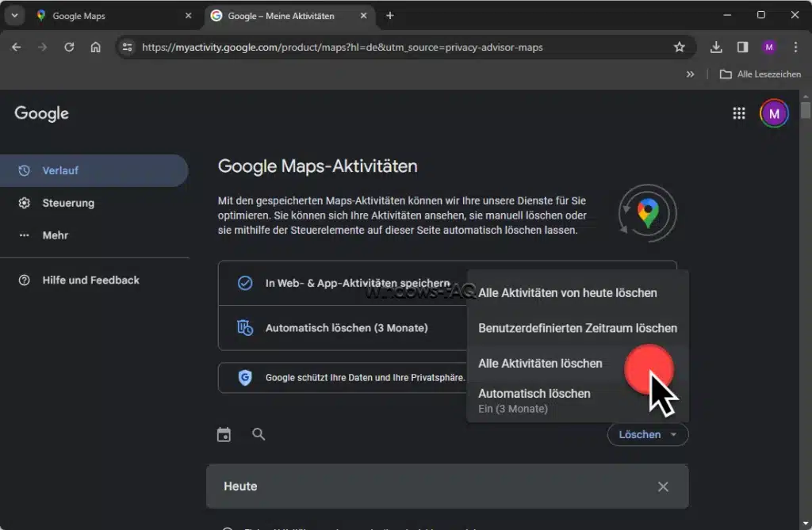Click the Google Maps-Aktivitäten heading
Viewport: 812px width, 530px height.
(317, 166)
